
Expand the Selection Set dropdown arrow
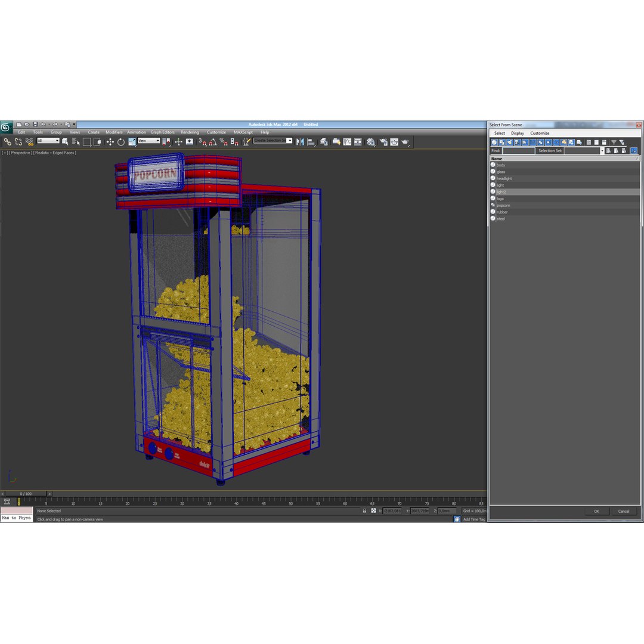click(x=602, y=151)
